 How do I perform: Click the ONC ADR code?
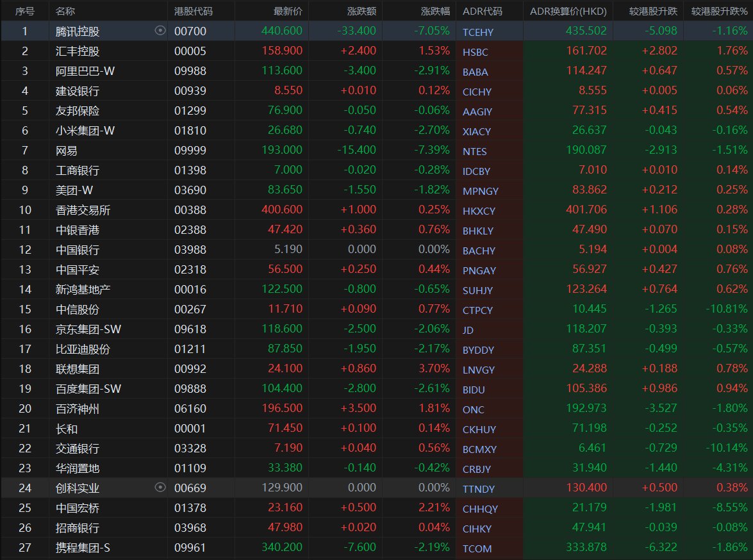pyautogui.click(x=474, y=409)
